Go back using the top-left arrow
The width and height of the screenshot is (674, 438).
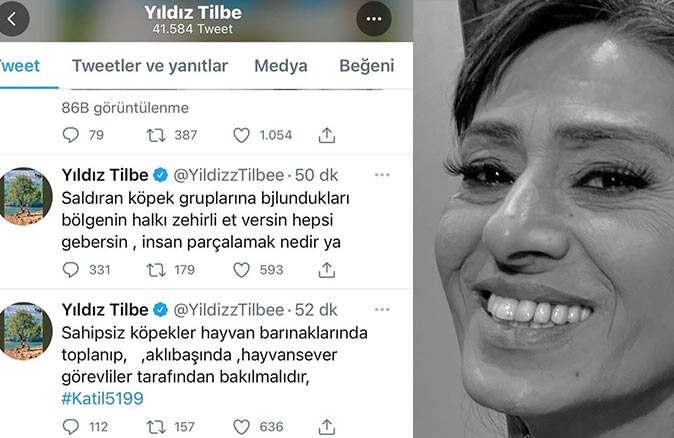click(13, 19)
